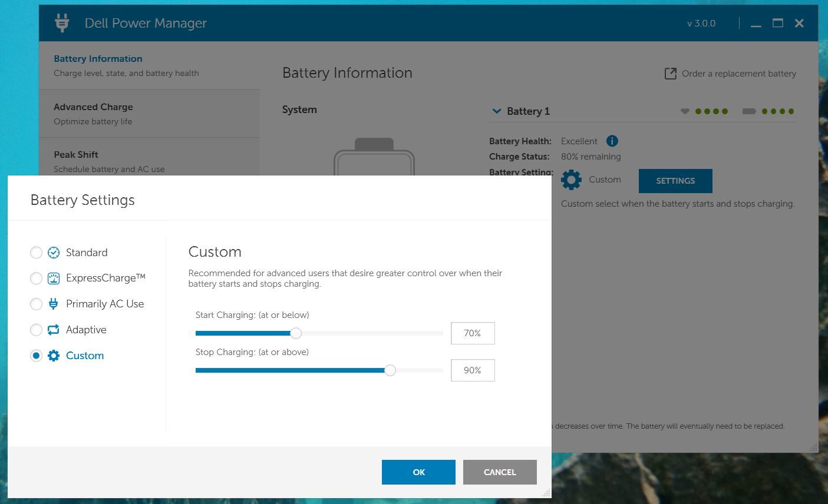The width and height of the screenshot is (828, 504).
Task: Collapse the Battery 1 section chevron
Action: pos(496,111)
